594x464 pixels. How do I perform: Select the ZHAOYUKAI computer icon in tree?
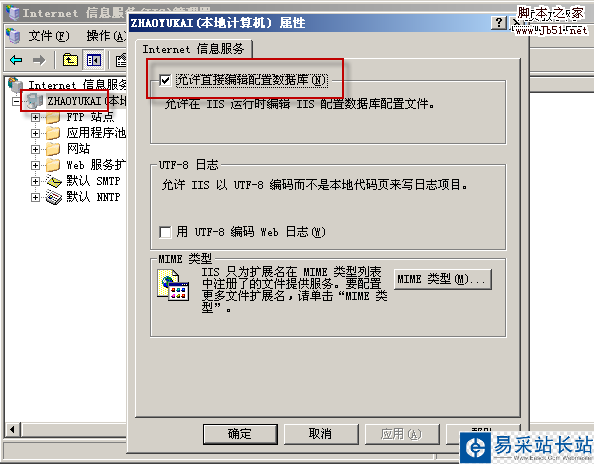click(x=34, y=101)
